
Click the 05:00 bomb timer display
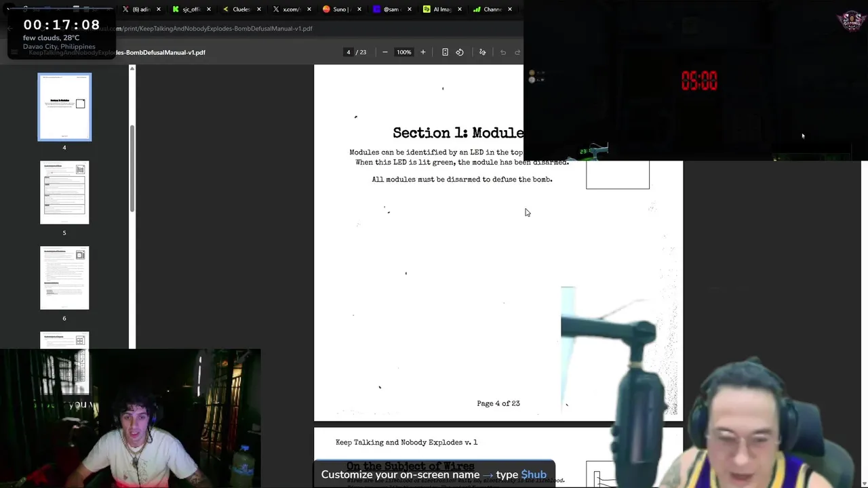tap(699, 81)
